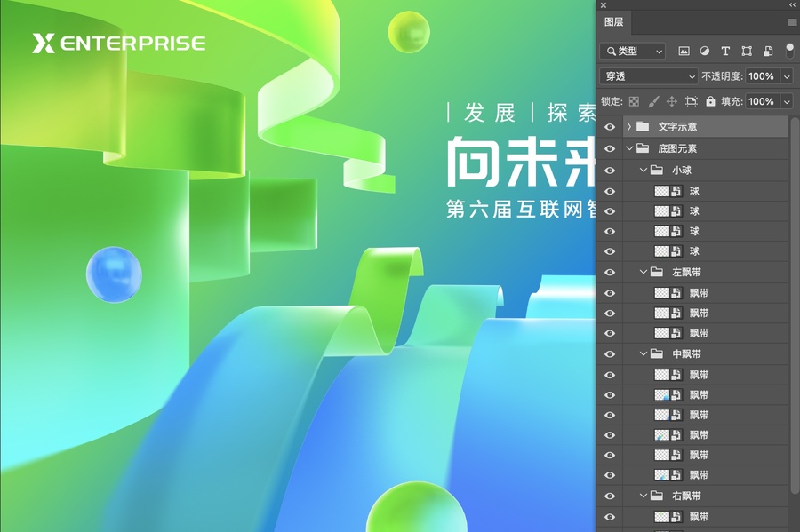Filter layers by shape layers icon
This screenshot has width=800, height=532.
(747, 51)
